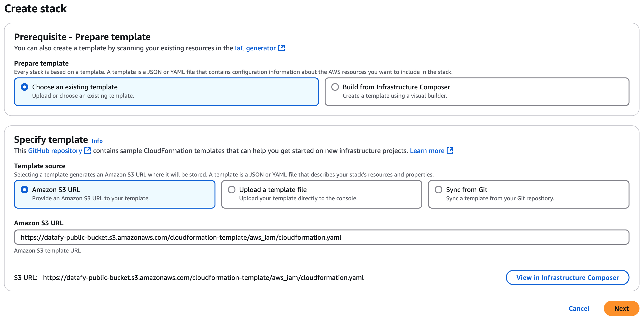Select Upload a template file radio
The width and height of the screenshot is (644, 325).
pyautogui.click(x=231, y=190)
